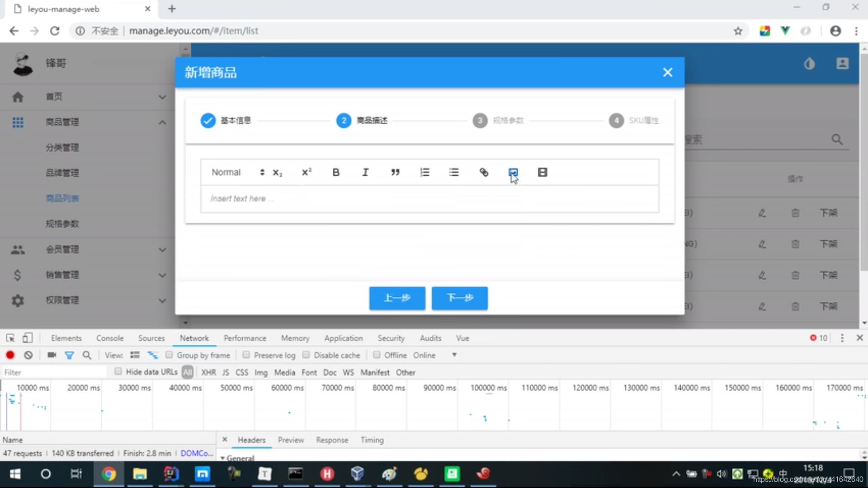
Task: Insert a blockquote using the quote icon
Action: [x=395, y=172]
